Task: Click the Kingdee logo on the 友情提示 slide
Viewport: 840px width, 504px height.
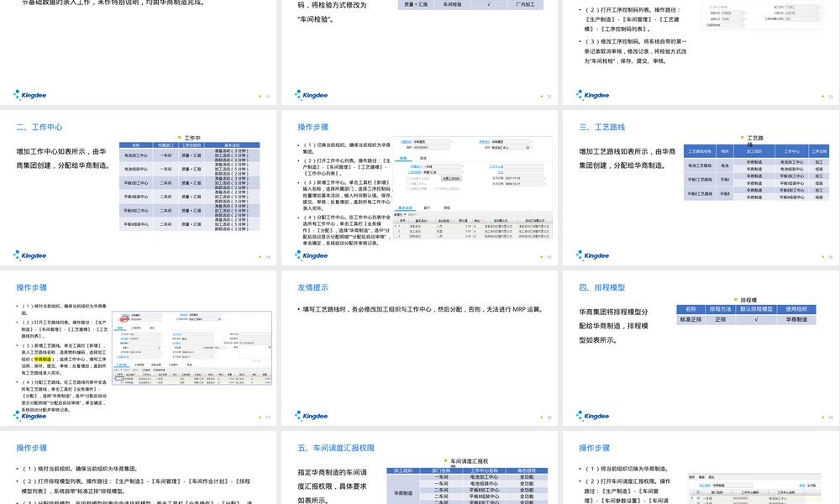Action: [312, 416]
